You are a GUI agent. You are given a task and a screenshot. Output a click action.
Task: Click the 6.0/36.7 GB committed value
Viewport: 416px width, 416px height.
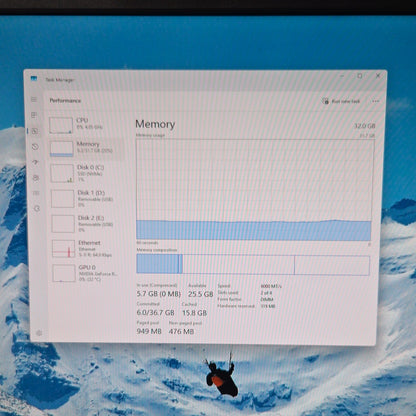[155, 313]
